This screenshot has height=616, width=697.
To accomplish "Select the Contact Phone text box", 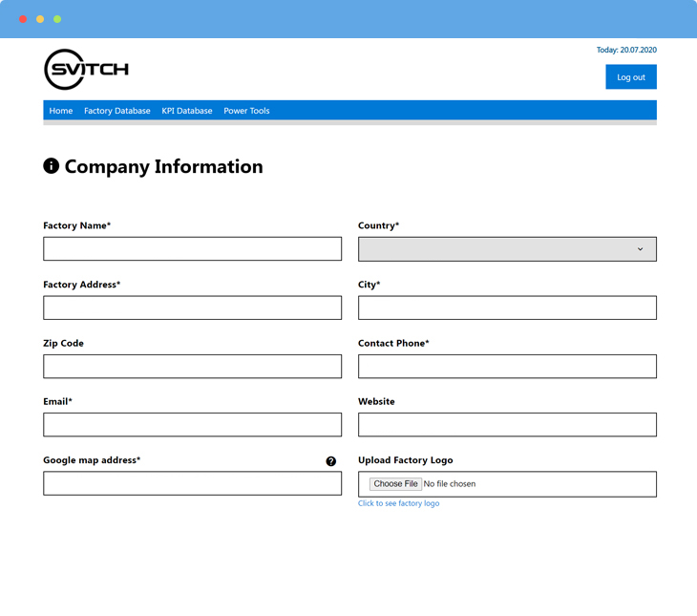I will (507, 366).
